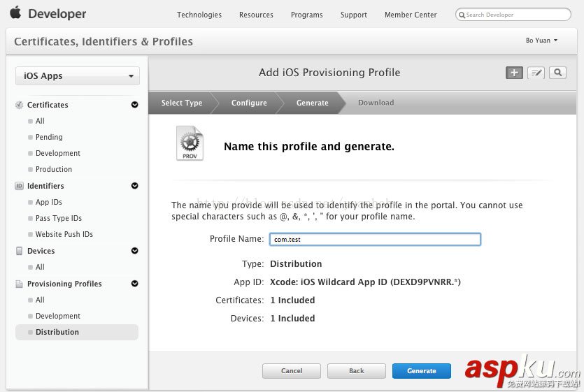Image resolution: width=584 pixels, height=392 pixels.
Task: Collapse the Certificates section chevron
Action: (x=134, y=105)
